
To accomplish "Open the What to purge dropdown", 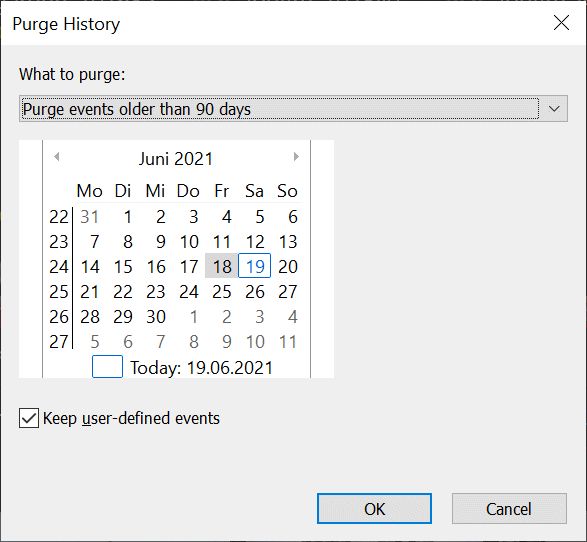I will point(293,109).
